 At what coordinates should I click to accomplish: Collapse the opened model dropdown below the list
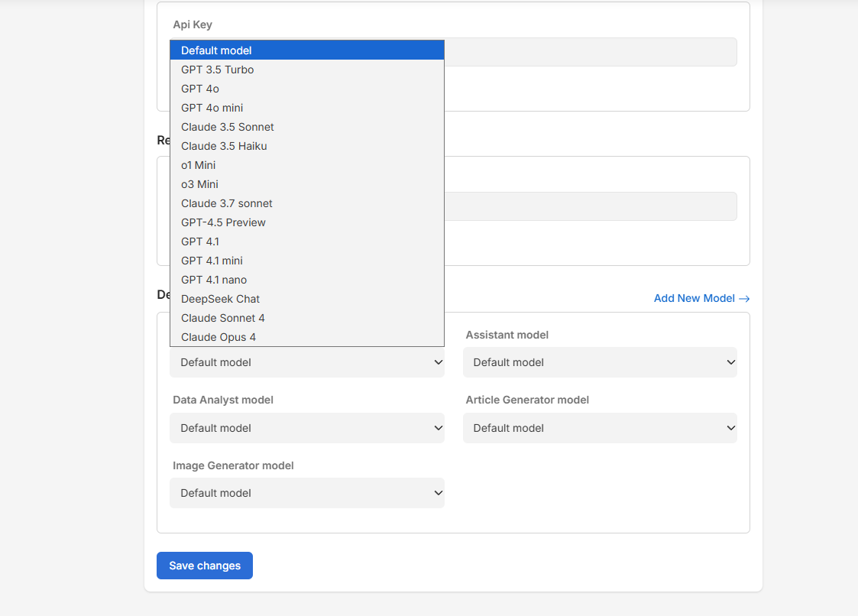coord(307,362)
